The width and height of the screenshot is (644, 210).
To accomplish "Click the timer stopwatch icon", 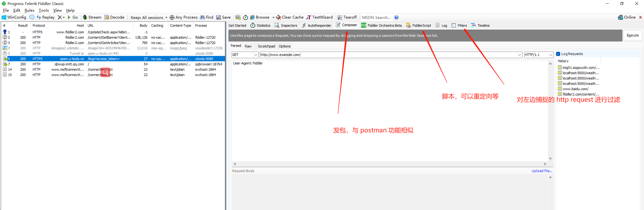I will click(246, 17).
